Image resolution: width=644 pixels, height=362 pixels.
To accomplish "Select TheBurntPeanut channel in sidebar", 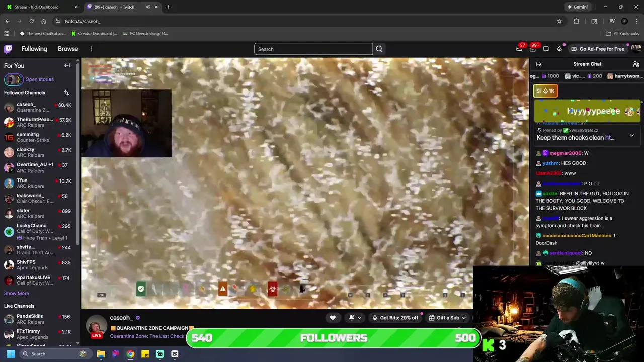I will (x=38, y=122).
